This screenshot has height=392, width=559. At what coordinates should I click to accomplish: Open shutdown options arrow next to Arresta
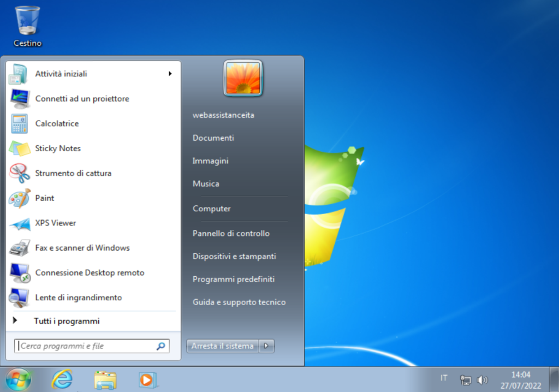click(x=266, y=346)
